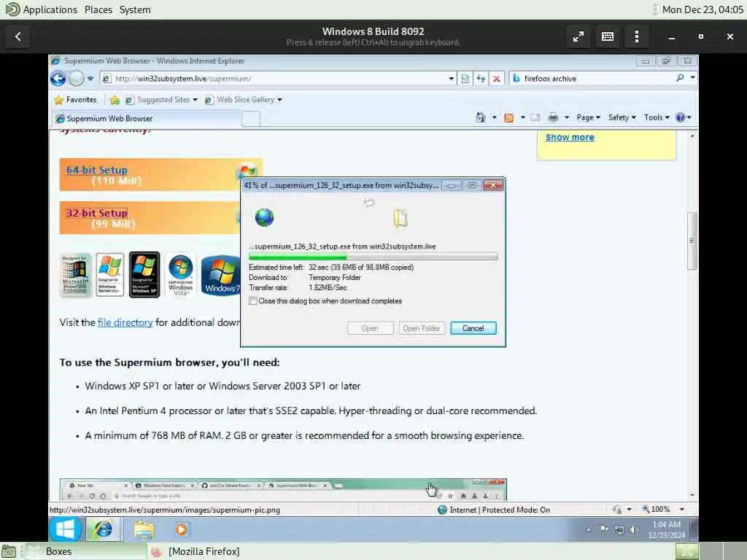Show hidden tray icons arrow

[x=589, y=529]
